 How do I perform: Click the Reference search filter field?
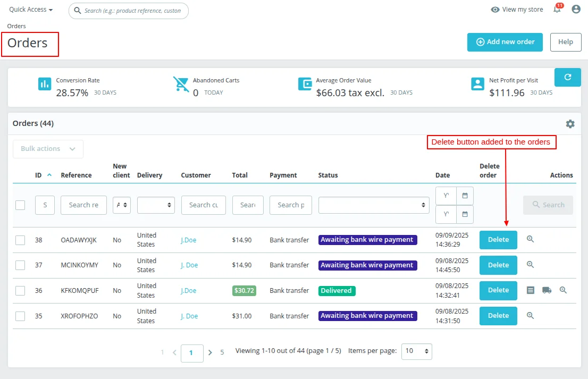coord(83,205)
